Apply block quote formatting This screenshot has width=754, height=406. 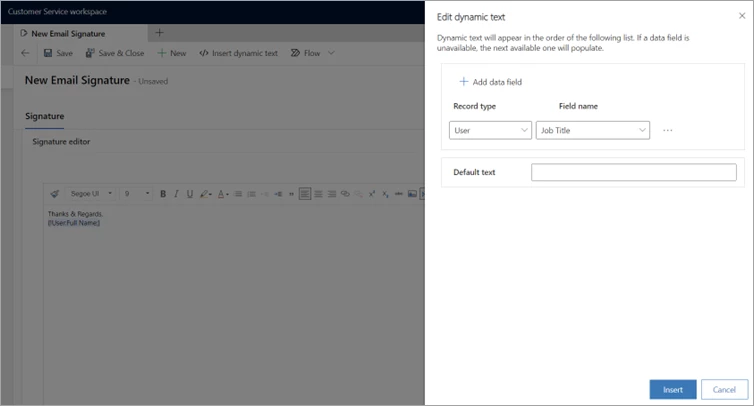(x=291, y=194)
